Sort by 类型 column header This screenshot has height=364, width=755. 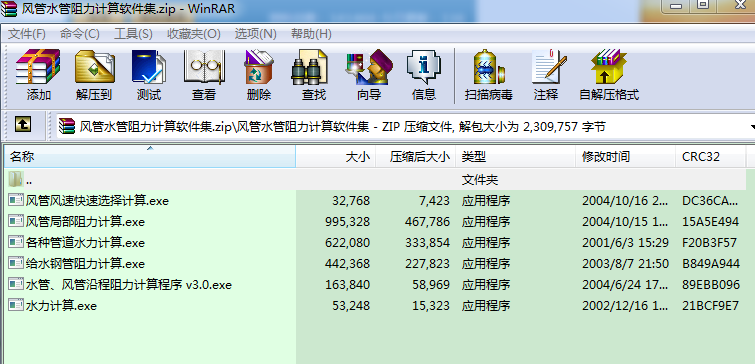click(x=516, y=156)
